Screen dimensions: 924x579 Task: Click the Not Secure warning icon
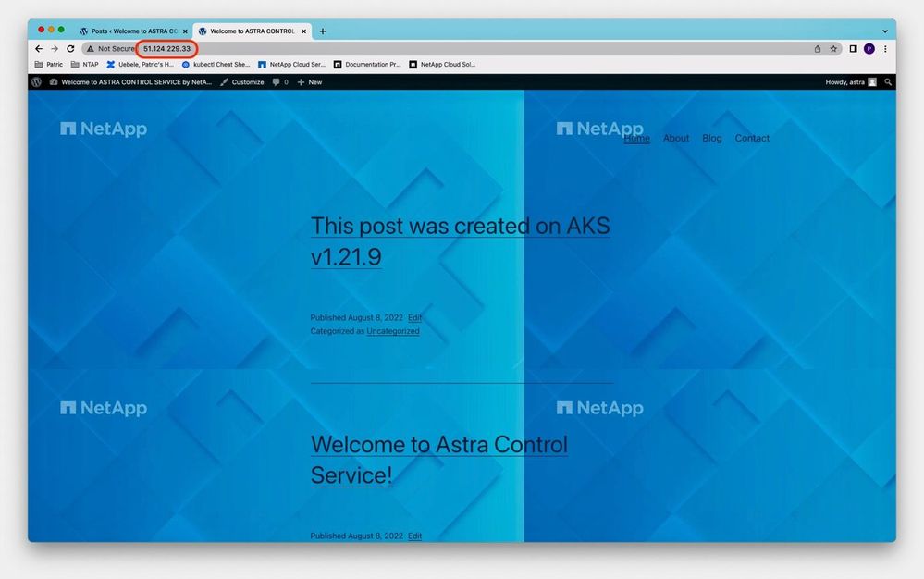[x=90, y=49]
